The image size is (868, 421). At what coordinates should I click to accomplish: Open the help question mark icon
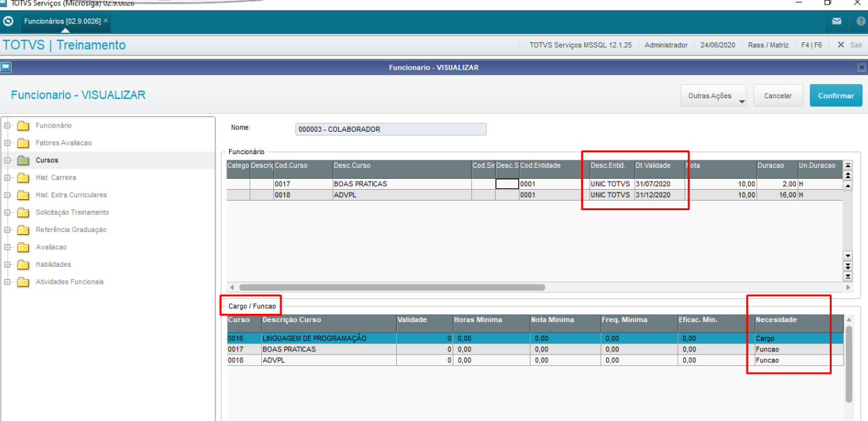tap(860, 22)
